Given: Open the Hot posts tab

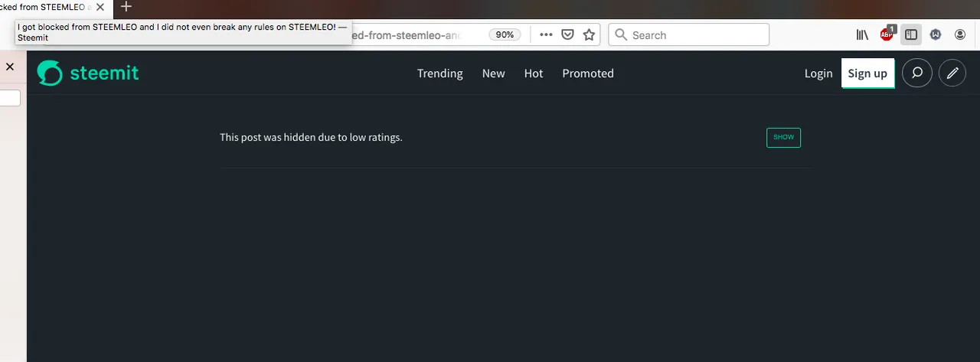Looking at the screenshot, I should pos(534,73).
